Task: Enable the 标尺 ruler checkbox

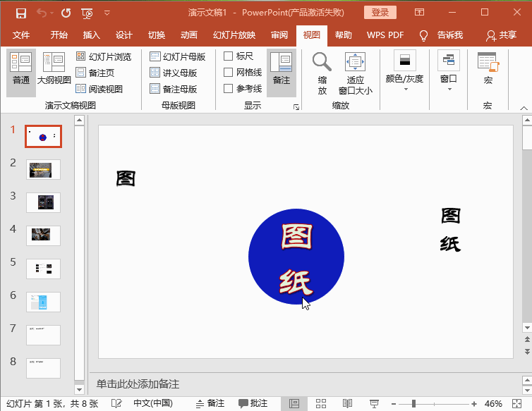Action: click(229, 56)
